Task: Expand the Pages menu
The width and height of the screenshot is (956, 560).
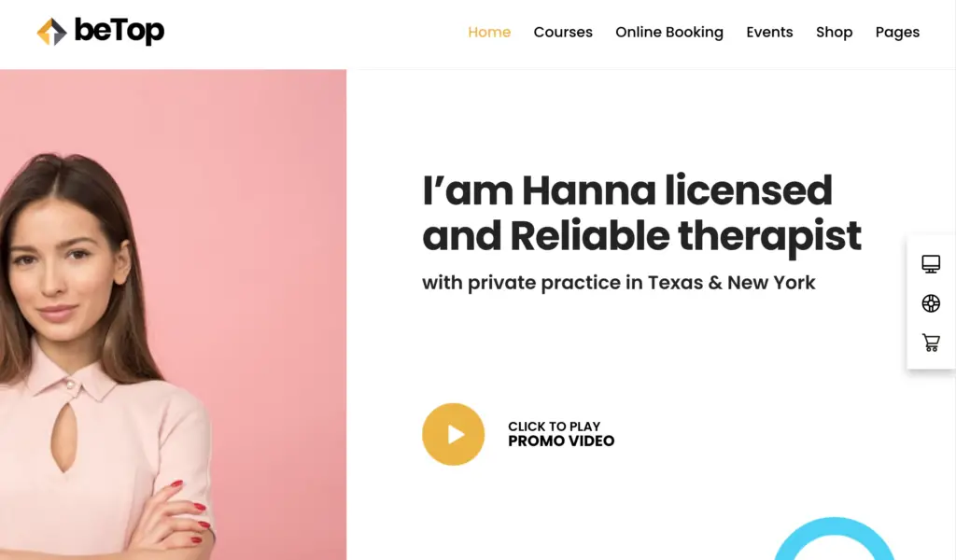Action: pos(897,33)
